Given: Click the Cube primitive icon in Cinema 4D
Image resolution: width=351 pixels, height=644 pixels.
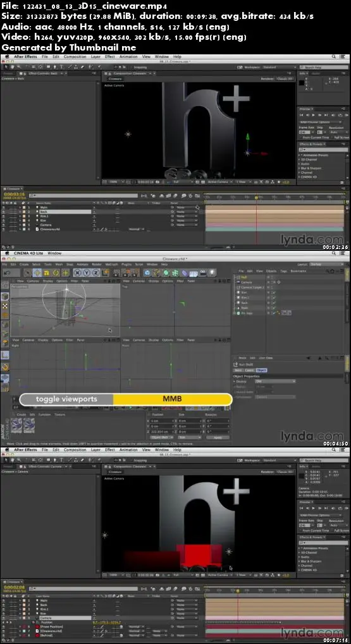Looking at the screenshot, I should coord(147,273).
